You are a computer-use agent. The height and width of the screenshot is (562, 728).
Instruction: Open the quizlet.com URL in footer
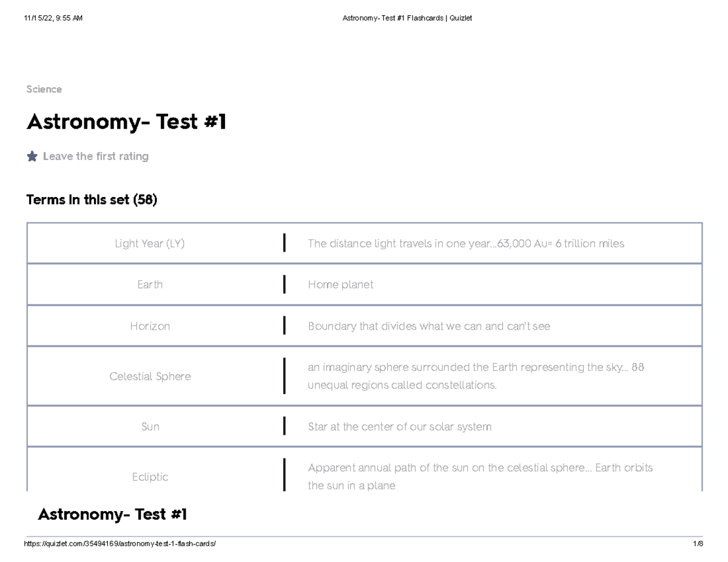[x=120, y=544]
